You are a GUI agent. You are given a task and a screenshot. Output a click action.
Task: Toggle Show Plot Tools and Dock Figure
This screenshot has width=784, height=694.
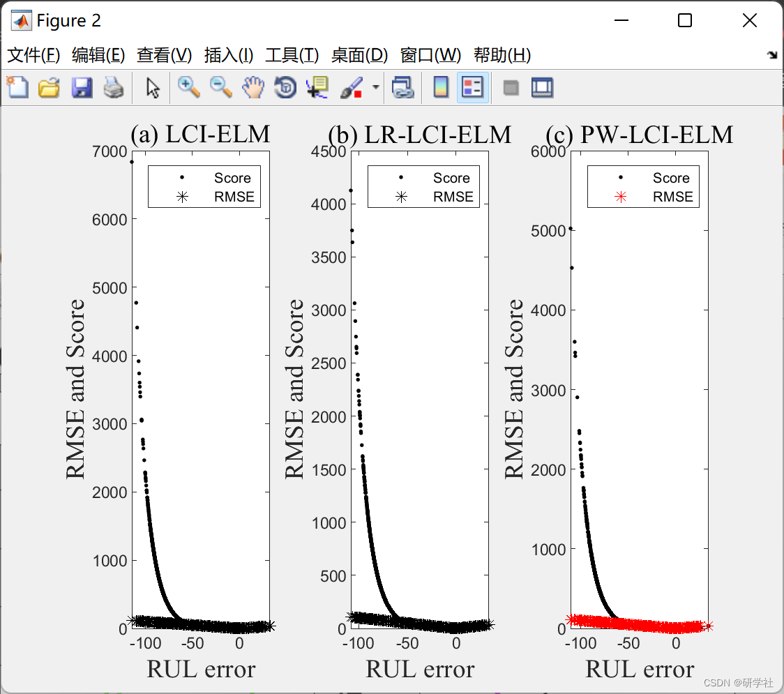[x=542, y=87]
